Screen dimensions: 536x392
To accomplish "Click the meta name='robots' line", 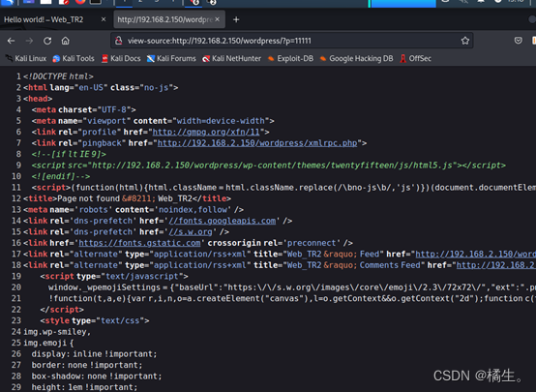I will [134, 210].
